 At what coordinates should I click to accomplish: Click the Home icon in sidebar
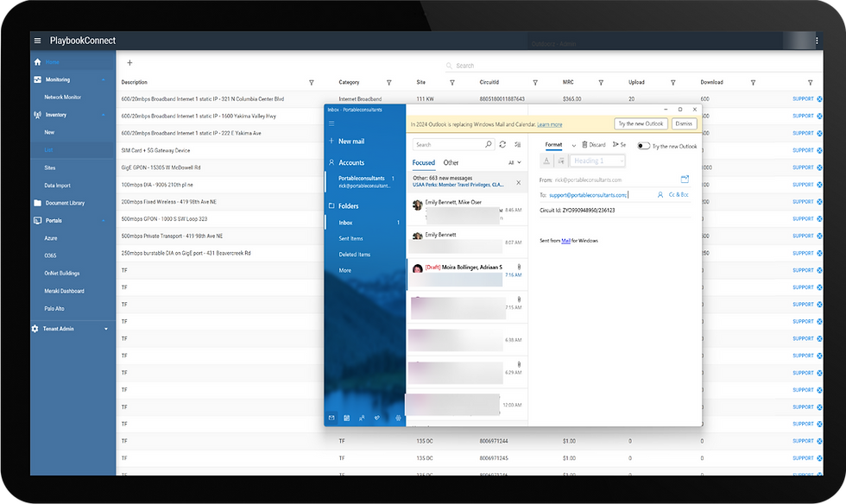pyautogui.click(x=37, y=62)
